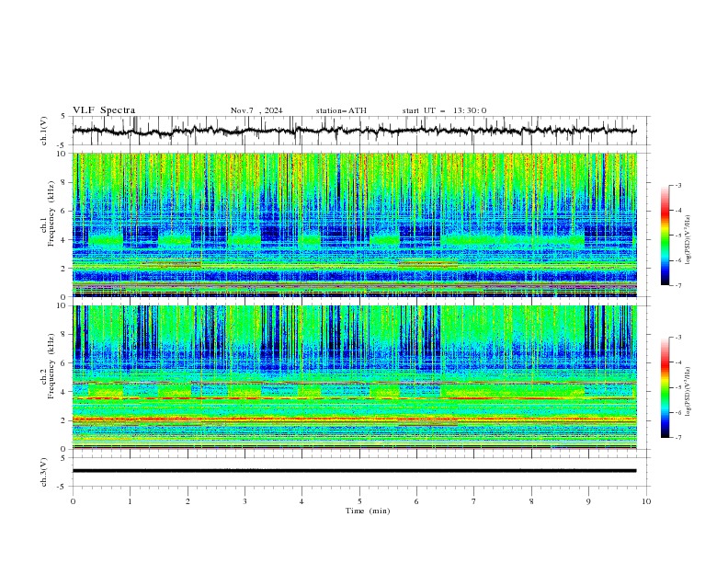The width and height of the screenshot is (728, 563).
Task: Click the time axis tick label '10'
Action: (646, 501)
